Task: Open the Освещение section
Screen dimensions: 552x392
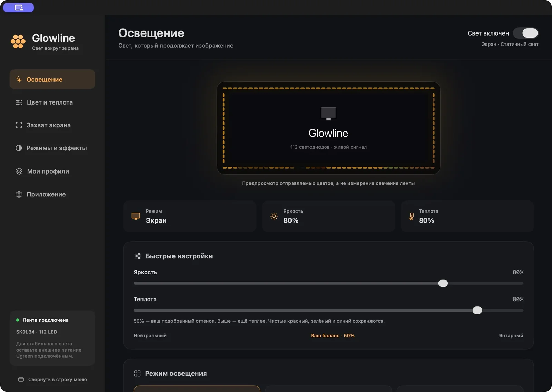Action: click(52, 79)
